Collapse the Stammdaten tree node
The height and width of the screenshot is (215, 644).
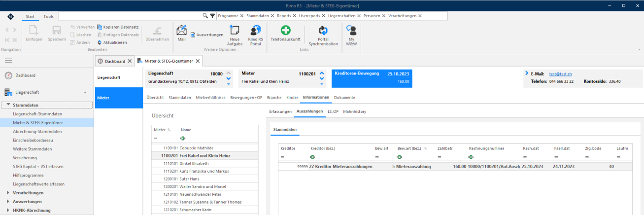tap(9, 105)
